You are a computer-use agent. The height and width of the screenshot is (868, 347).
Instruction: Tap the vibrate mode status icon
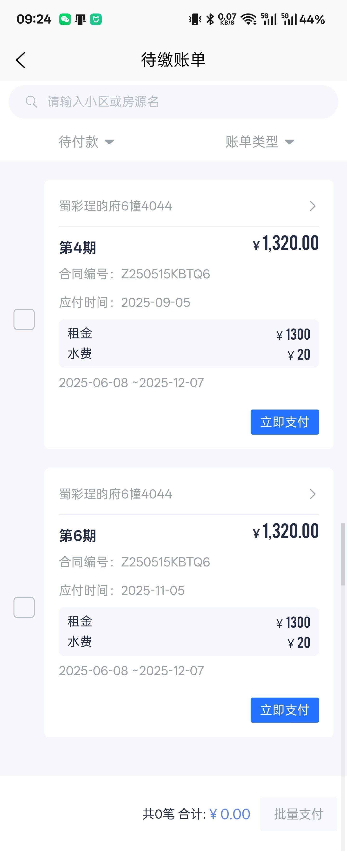tap(195, 19)
